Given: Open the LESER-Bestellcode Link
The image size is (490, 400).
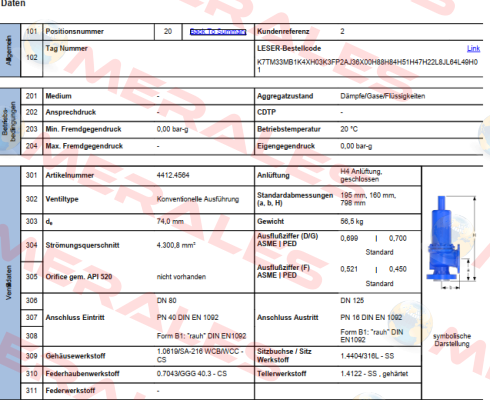Looking at the screenshot, I should click(x=473, y=48).
